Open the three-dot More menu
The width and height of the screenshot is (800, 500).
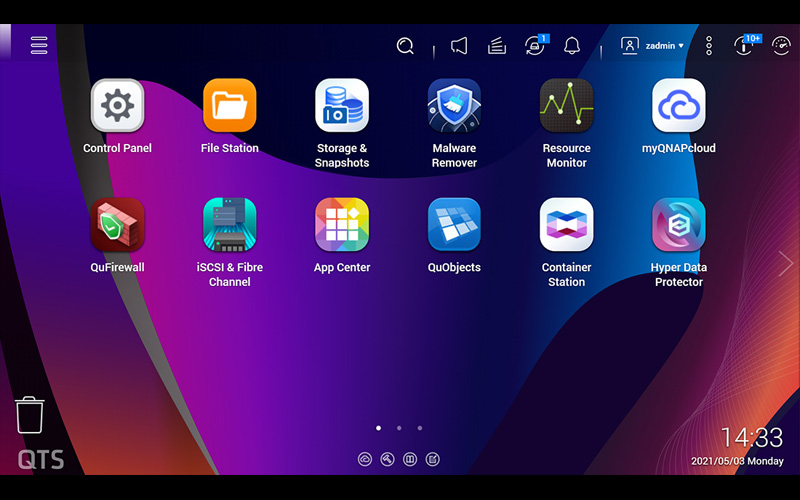[709, 45]
